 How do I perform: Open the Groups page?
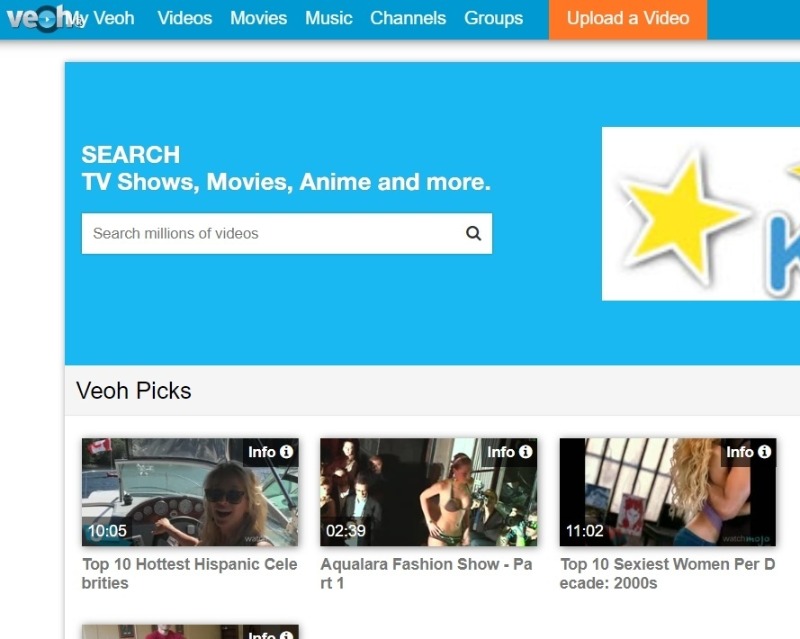pos(493,18)
